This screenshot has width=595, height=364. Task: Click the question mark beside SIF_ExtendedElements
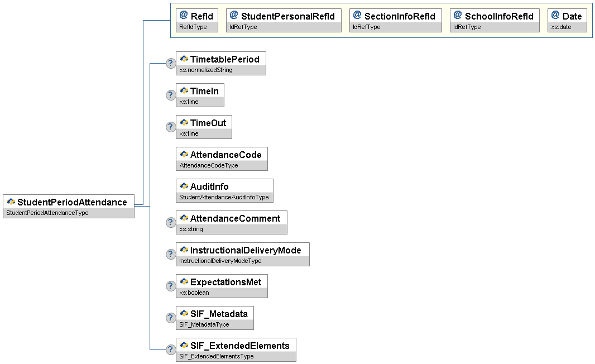[171, 350]
